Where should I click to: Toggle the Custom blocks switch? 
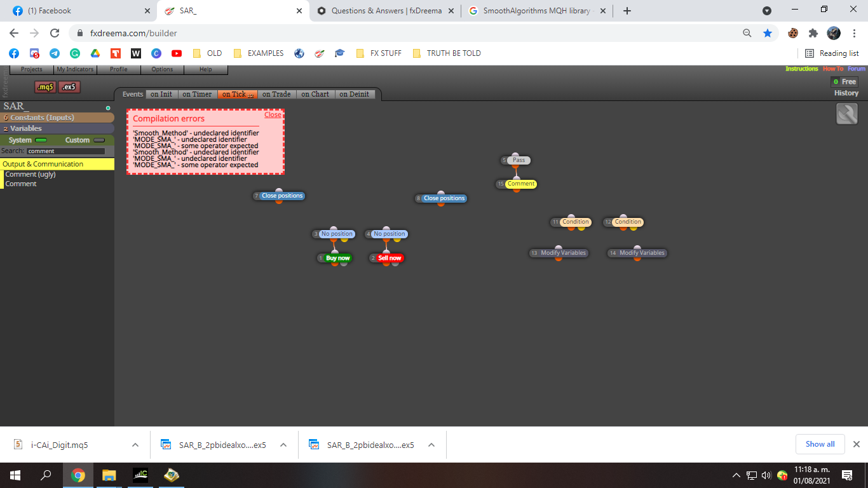coord(99,140)
